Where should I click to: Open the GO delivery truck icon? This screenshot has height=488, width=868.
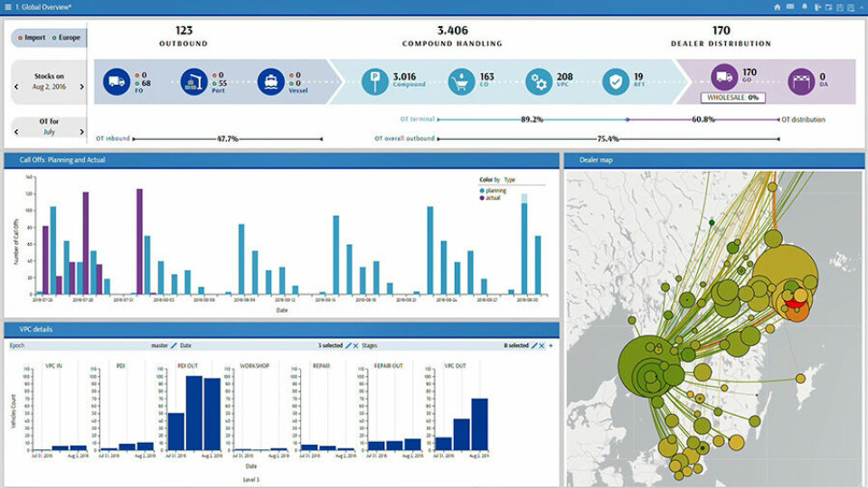[x=723, y=78]
